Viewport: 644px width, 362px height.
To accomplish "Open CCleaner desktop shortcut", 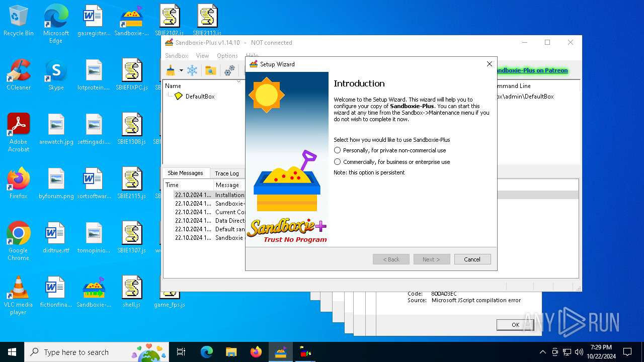I will (19, 75).
